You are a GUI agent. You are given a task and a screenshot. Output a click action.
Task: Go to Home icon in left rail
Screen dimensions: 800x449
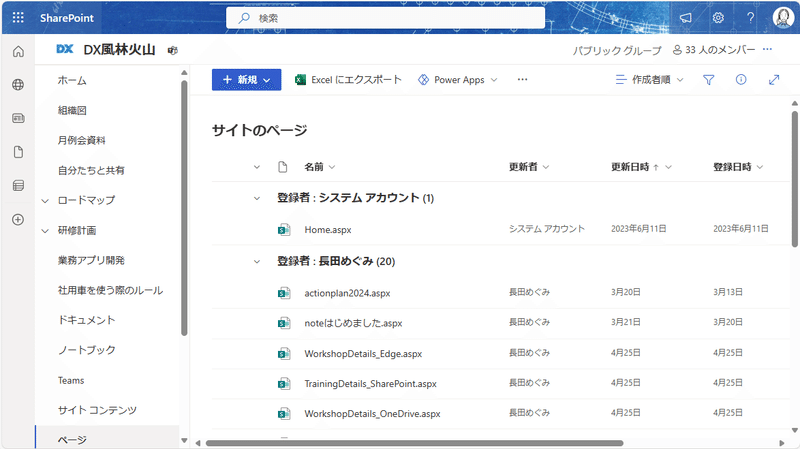[18, 52]
